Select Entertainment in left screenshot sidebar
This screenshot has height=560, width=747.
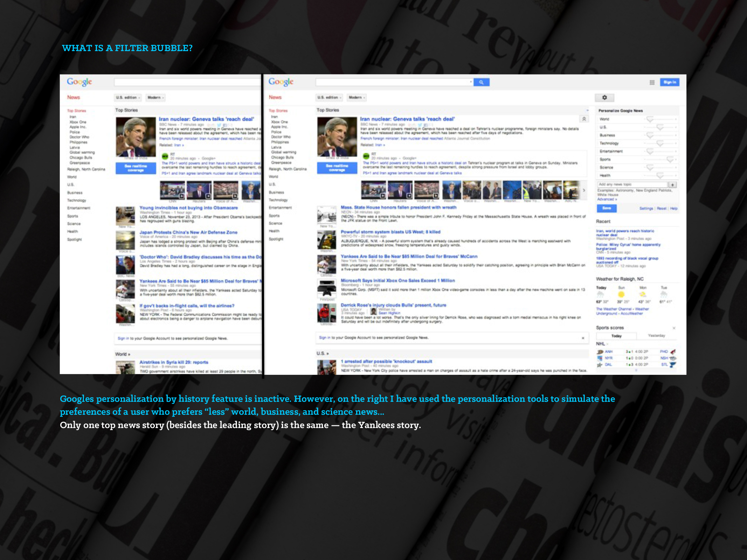click(x=78, y=208)
